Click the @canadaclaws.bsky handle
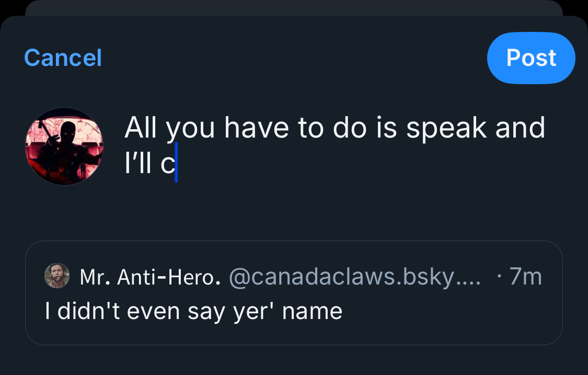The image size is (588, 375). tap(354, 277)
